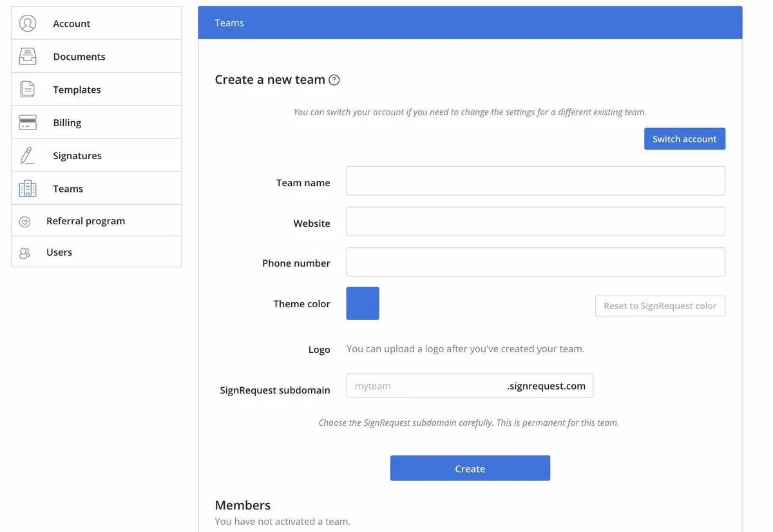This screenshot has height=532, width=773.
Task: Go to the Referral program section
Action: (86, 221)
